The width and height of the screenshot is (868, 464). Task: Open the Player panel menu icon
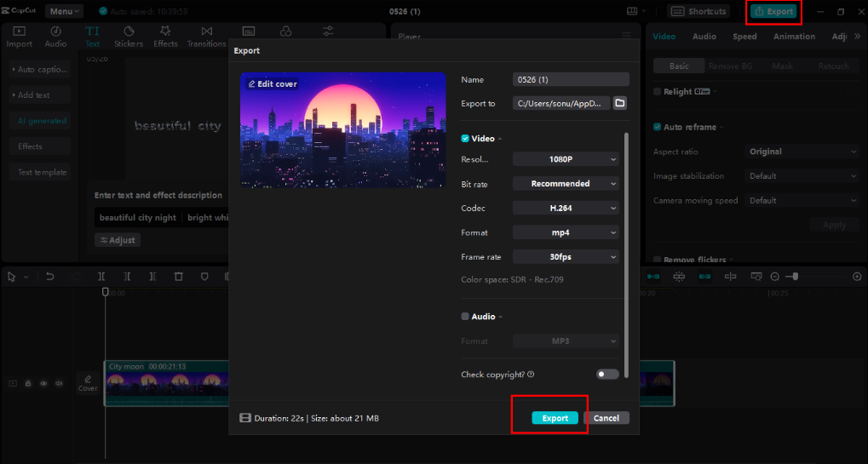tap(626, 36)
